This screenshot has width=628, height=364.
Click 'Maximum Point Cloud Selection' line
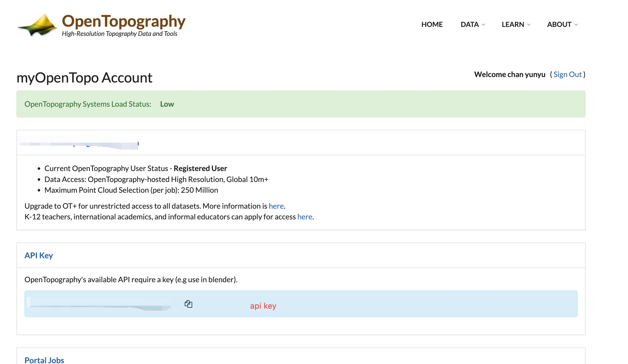click(131, 190)
